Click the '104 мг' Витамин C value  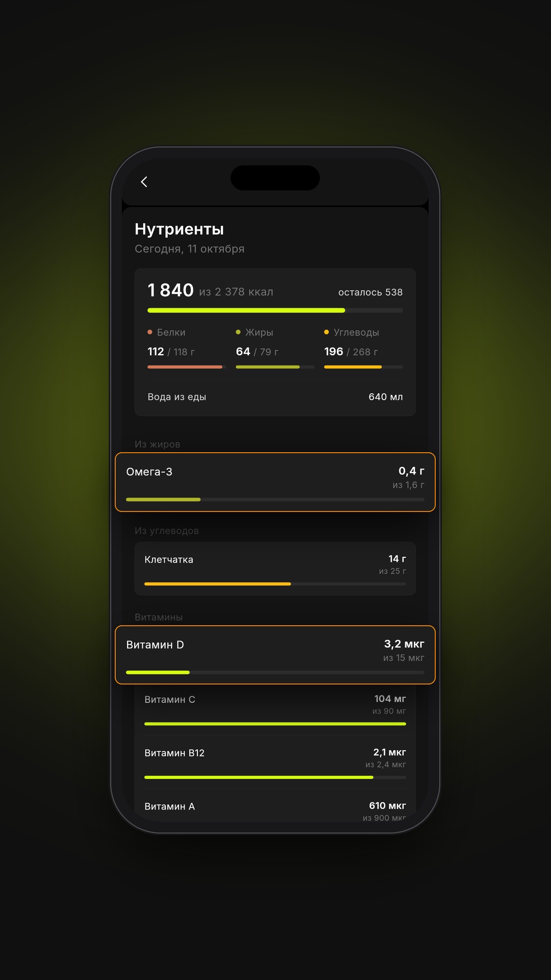tap(390, 699)
